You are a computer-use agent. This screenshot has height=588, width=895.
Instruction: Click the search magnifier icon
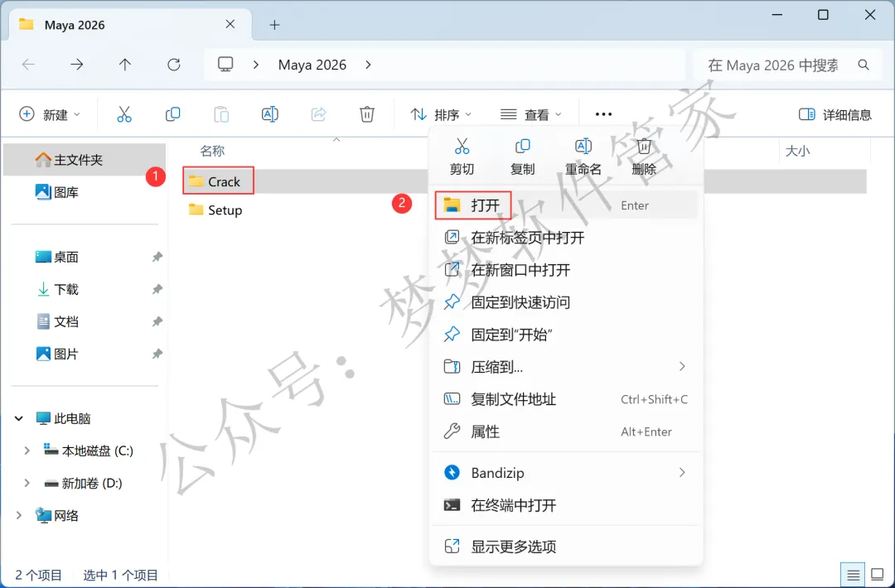point(864,65)
